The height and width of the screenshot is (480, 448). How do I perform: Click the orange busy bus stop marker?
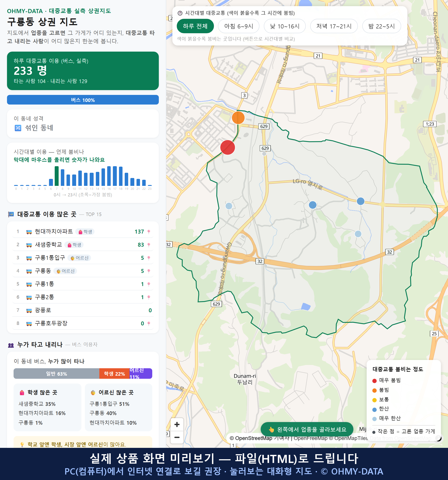[x=238, y=118]
